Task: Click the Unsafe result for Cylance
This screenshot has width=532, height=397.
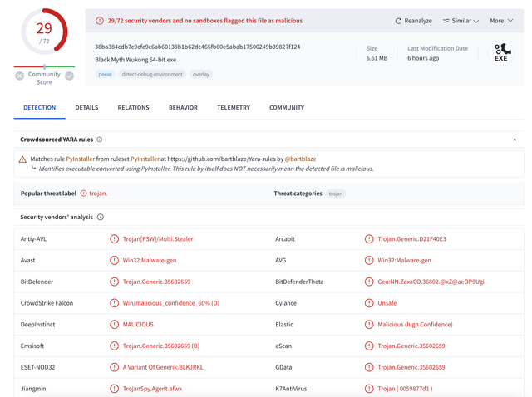Action: tap(387, 303)
